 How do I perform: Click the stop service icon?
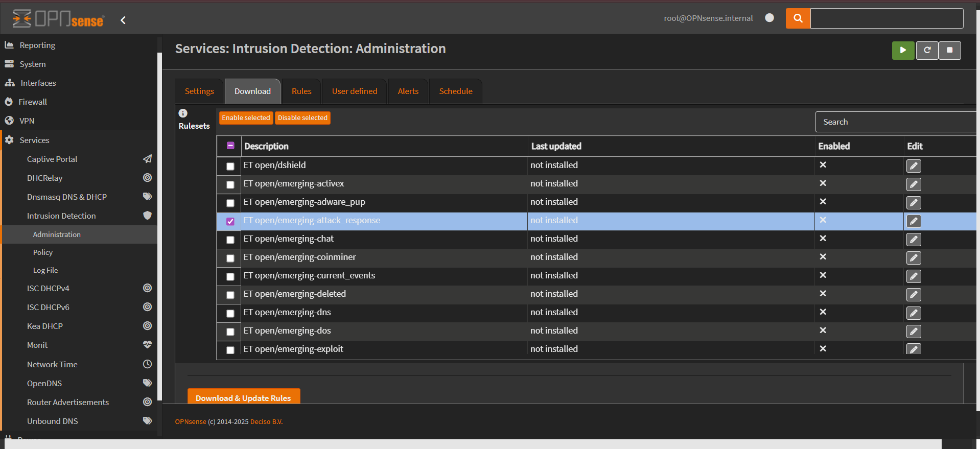click(949, 50)
